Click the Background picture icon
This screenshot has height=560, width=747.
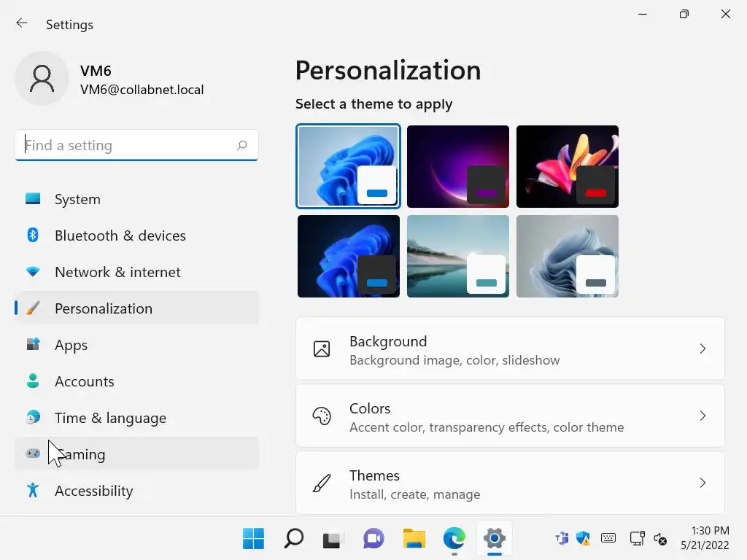click(322, 349)
